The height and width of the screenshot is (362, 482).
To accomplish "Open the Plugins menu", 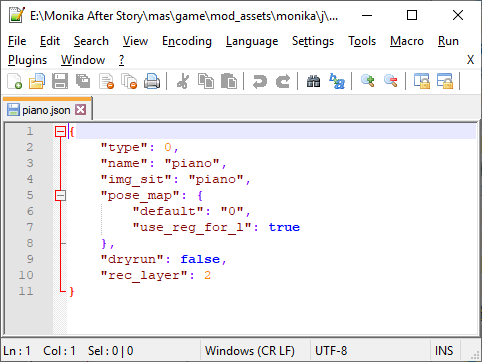I will click(28, 60).
